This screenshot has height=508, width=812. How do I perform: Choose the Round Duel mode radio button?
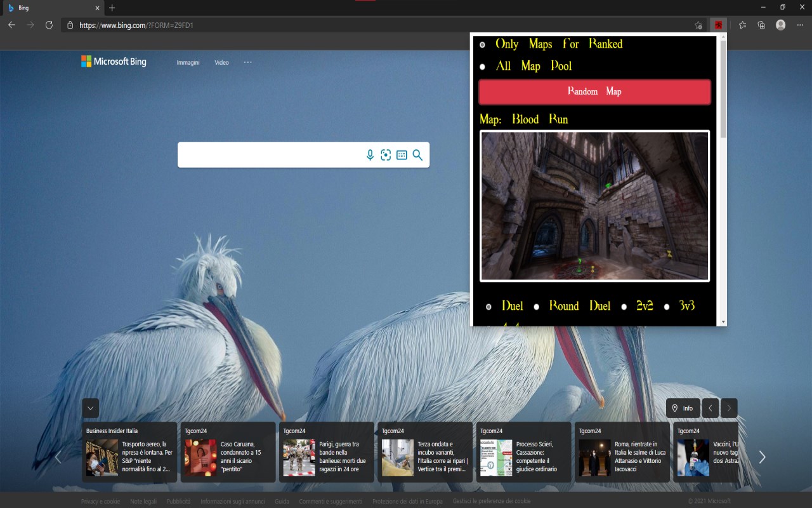(536, 307)
